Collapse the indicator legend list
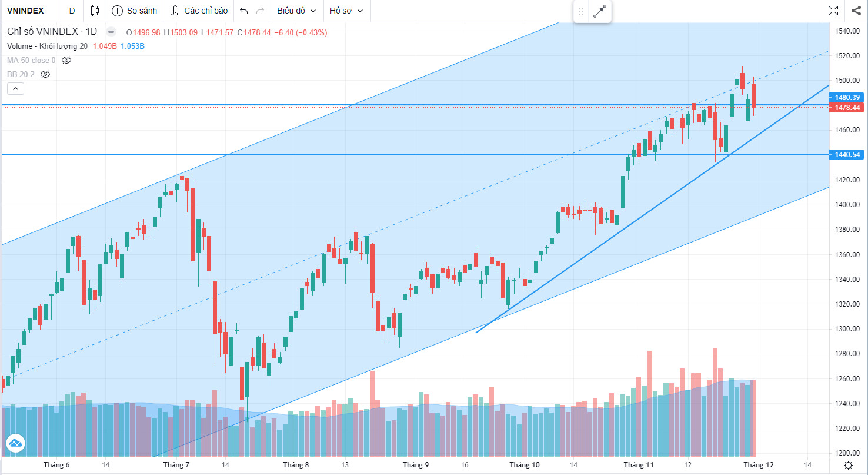Image resolution: width=868 pixels, height=475 pixels. [15, 89]
